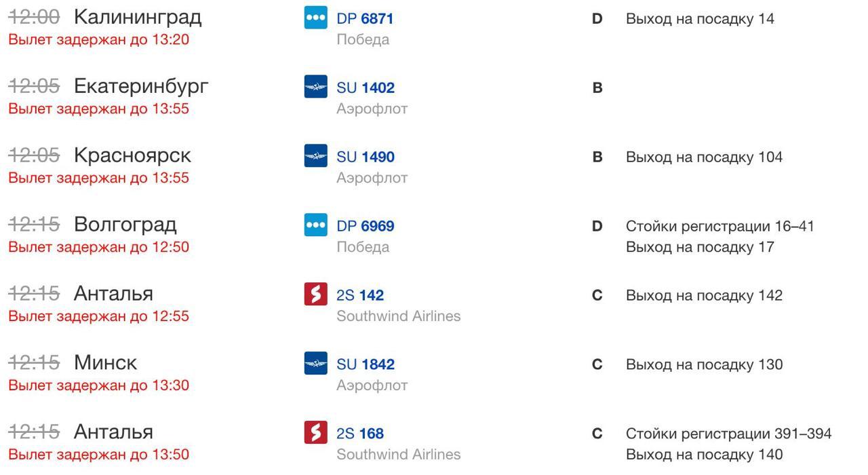868x475 pixels.
Task: Click the Aeroflot logo beside SU 1490
Action: 316,156
